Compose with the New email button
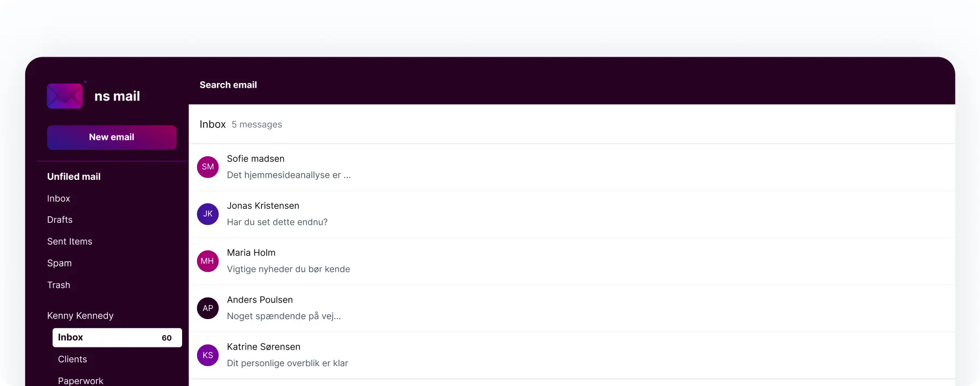Screen dimensions: 980x386 pyautogui.click(x=112, y=138)
